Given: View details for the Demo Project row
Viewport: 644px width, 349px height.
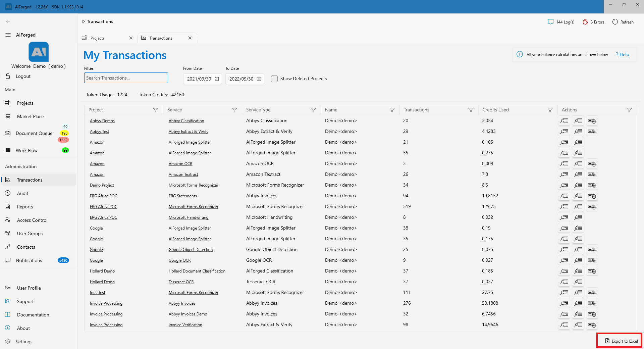Looking at the screenshot, I should click(x=564, y=185).
